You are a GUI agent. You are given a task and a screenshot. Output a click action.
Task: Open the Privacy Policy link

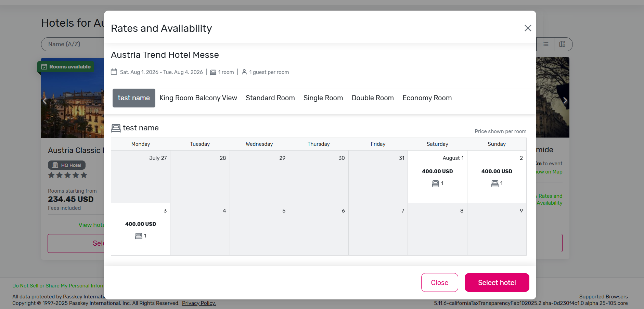click(x=199, y=303)
